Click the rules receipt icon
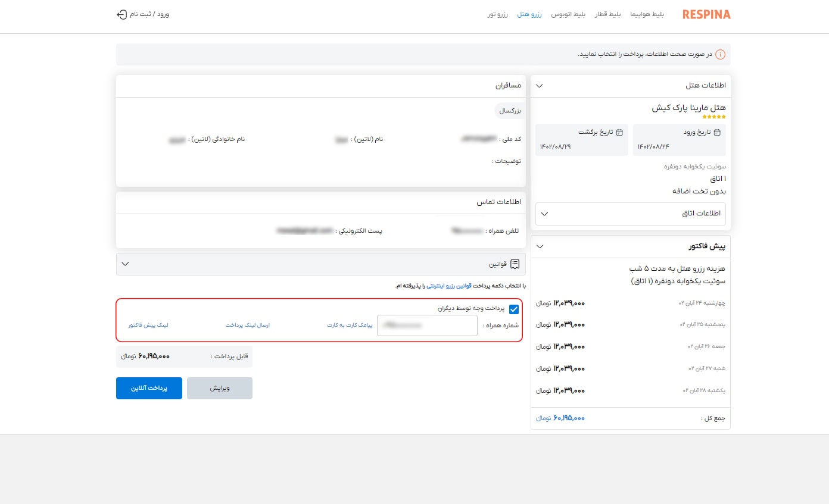 tap(515, 264)
